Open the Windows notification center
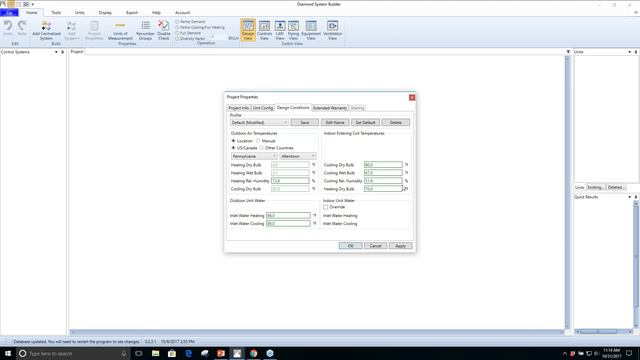The image size is (640, 360). (629, 353)
